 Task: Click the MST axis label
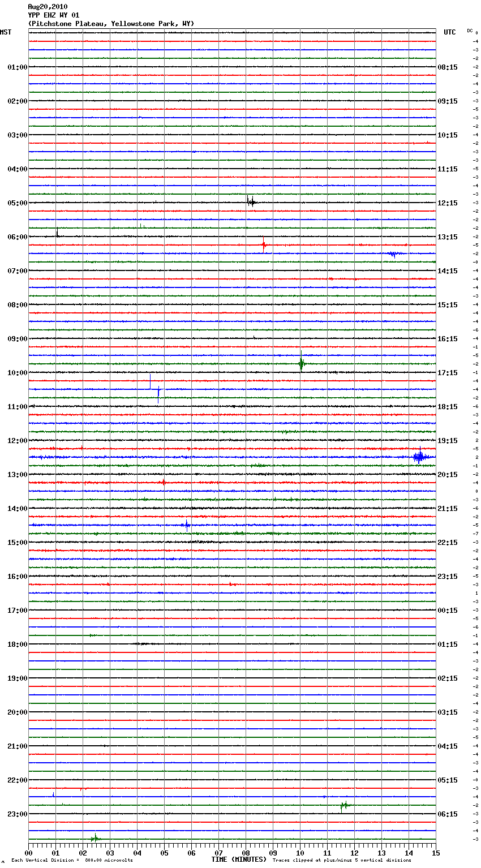pos(6,32)
